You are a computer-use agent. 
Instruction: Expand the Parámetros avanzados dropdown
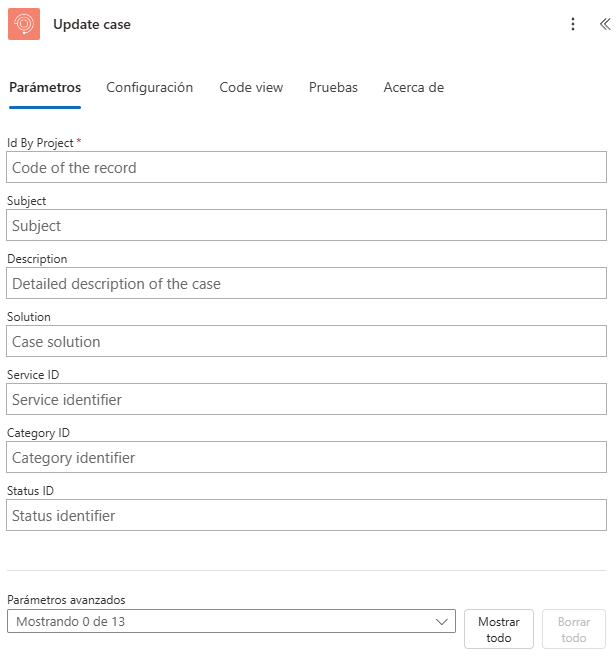(x=231, y=621)
